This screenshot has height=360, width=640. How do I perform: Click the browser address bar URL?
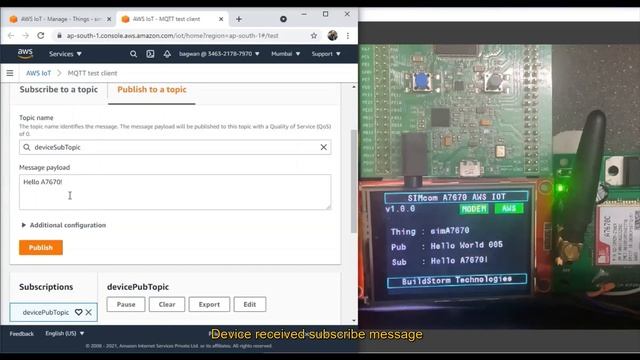173,36
